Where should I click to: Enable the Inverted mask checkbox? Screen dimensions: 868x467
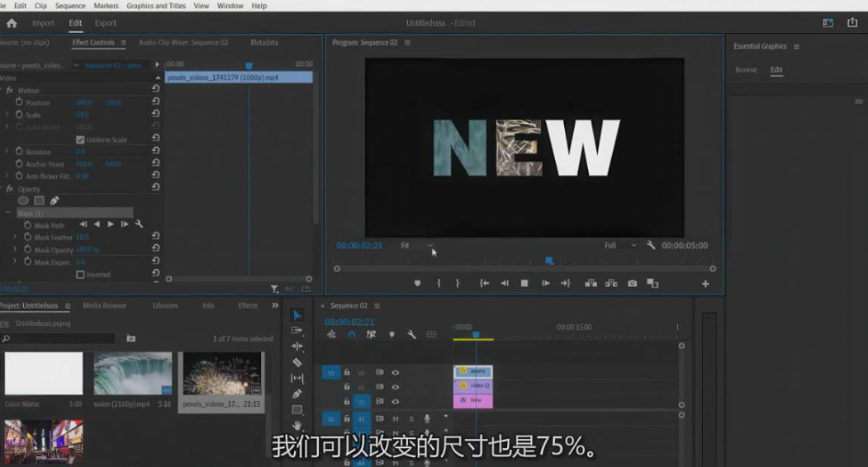coord(80,275)
